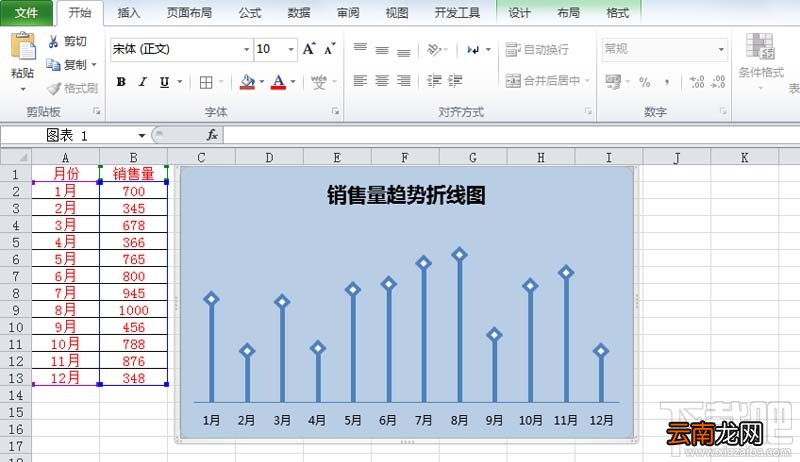
Task: Click the Paste clipboard icon
Action: coord(23,46)
